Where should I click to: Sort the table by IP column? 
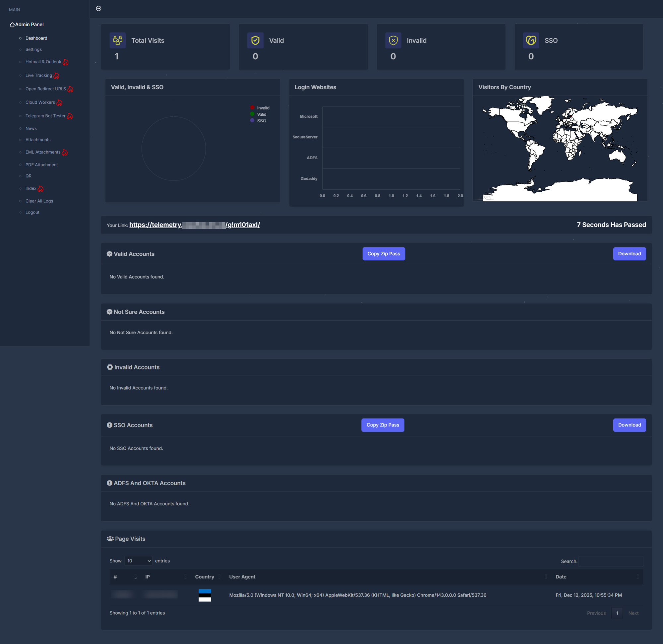point(148,577)
